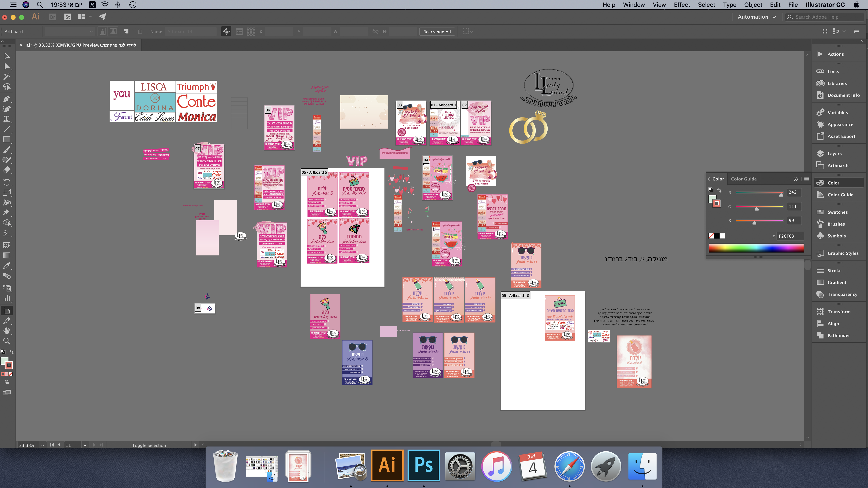This screenshot has height=488, width=868.
Task: Click the Rearrange All button
Action: pos(437,32)
